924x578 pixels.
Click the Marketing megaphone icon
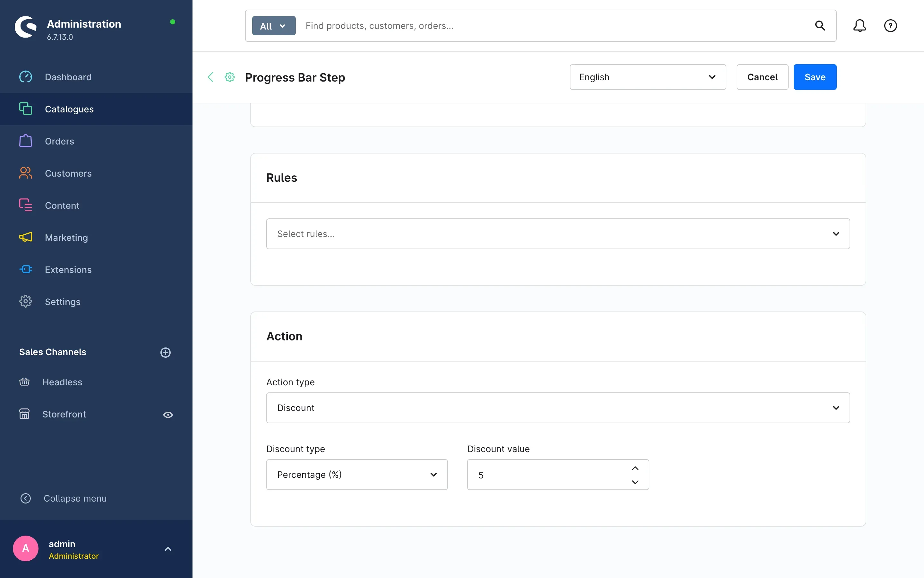click(26, 237)
